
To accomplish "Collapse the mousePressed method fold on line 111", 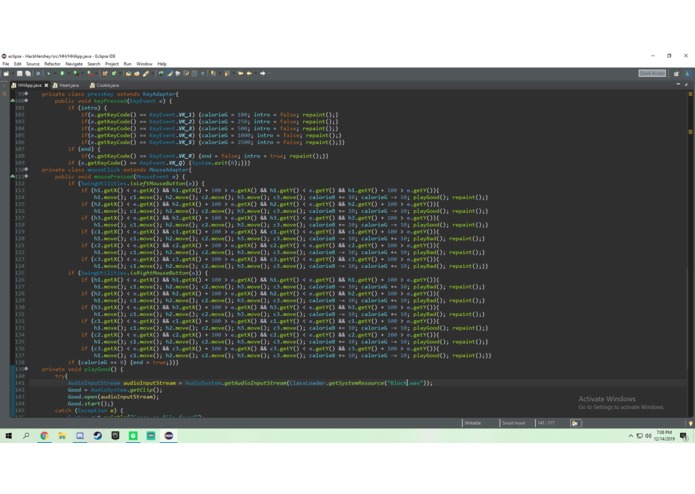I will 27,176.
